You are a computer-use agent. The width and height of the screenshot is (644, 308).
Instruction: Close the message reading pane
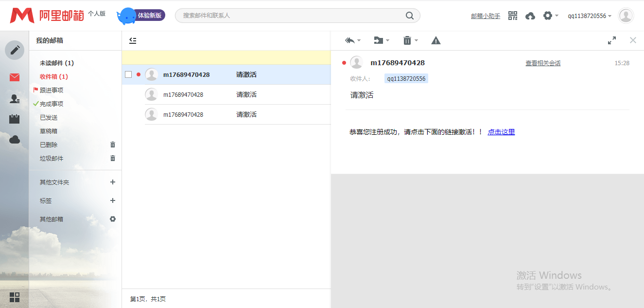[x=633, y=40]
